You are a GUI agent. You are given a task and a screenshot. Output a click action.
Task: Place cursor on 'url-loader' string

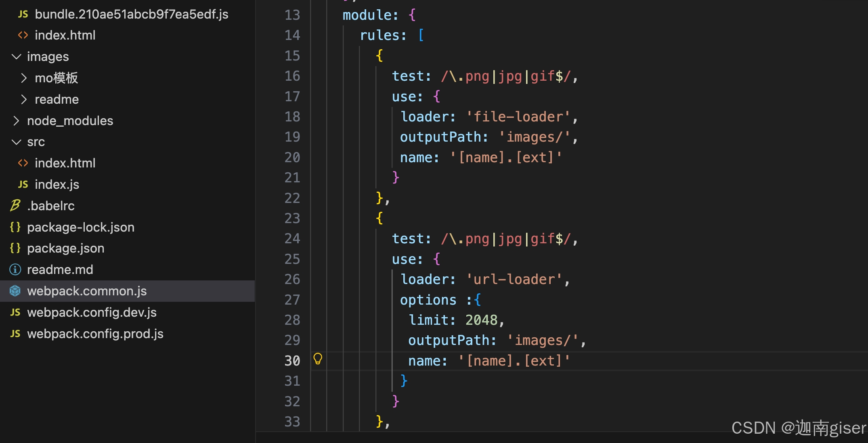[514, 280]
